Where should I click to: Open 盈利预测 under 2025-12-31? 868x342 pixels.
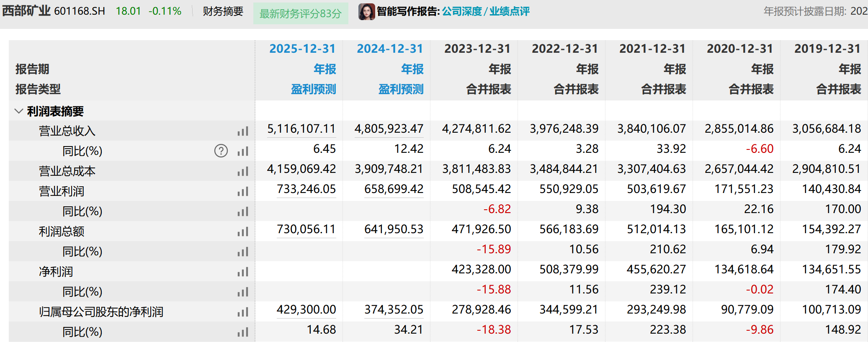click(x=314, y=89)
